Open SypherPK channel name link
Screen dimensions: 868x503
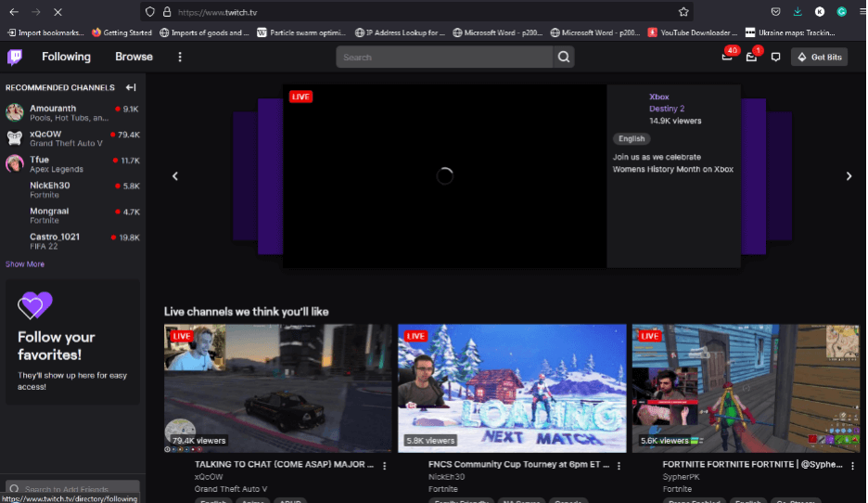[681, 477]
